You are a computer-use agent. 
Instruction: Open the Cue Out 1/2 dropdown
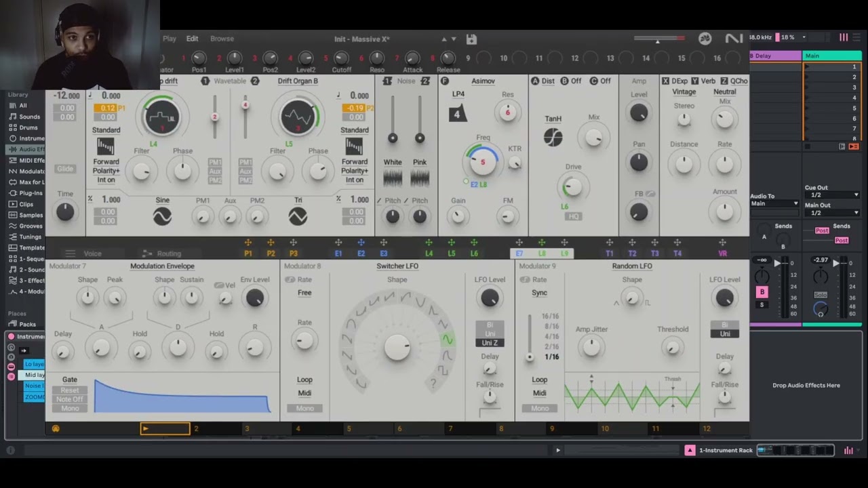[x=831, y=195]
